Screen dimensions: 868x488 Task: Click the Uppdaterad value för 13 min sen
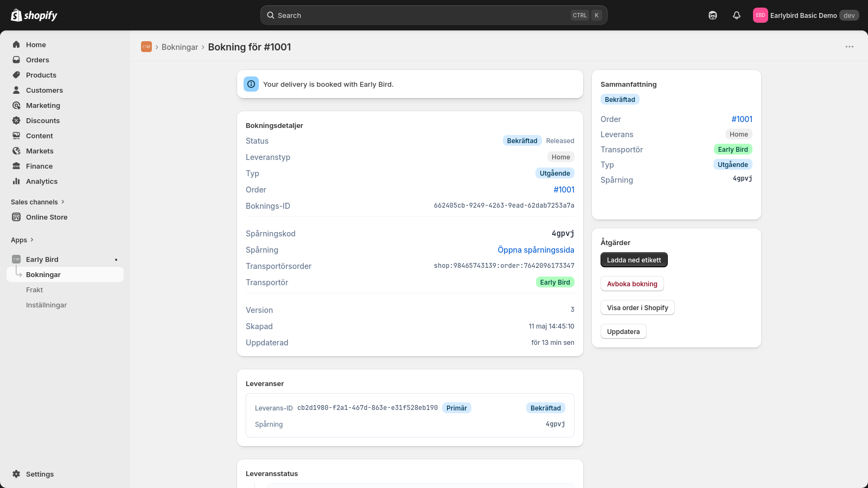tap(553, 343)
